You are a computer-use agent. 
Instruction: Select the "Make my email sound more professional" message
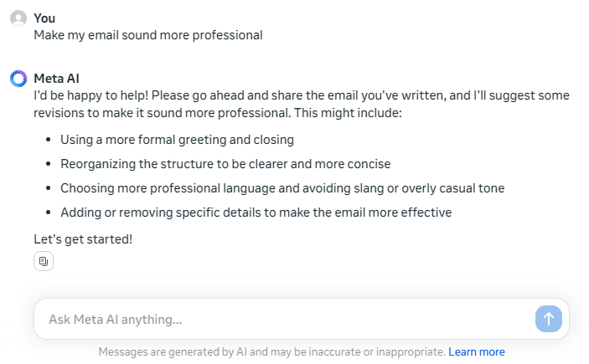148,35
